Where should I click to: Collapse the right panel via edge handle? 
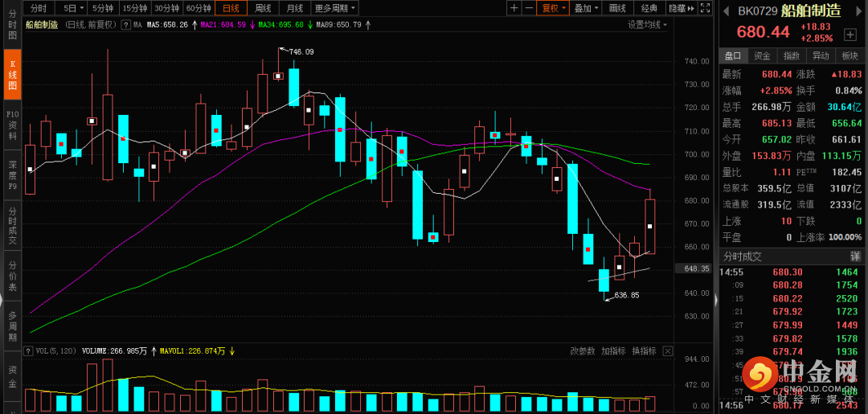point(715,297)
